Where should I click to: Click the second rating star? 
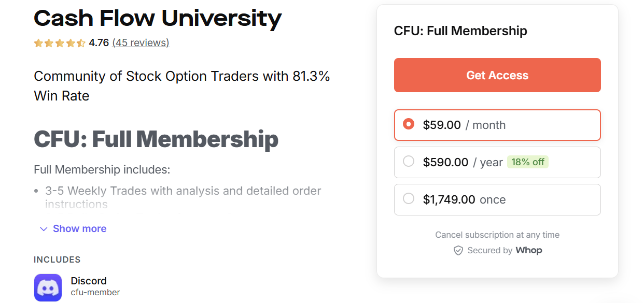coord(49,42)
